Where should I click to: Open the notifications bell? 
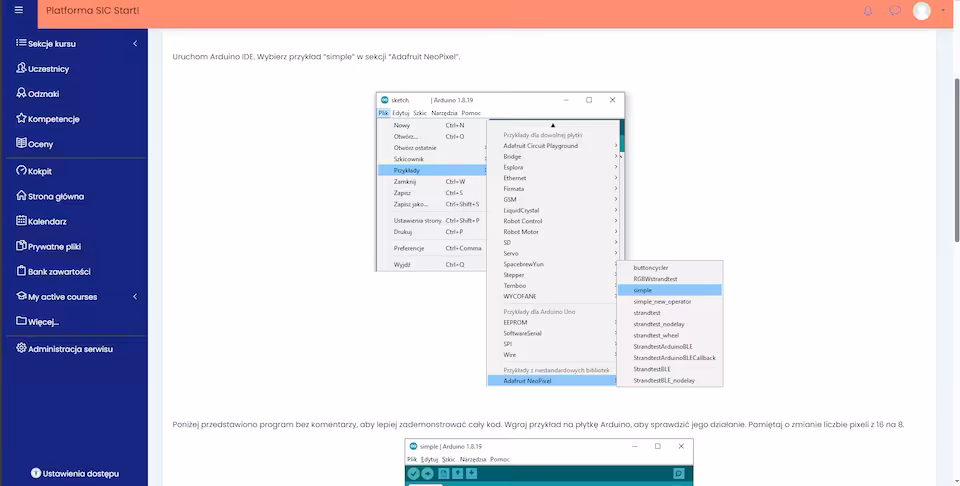[867, 11]
